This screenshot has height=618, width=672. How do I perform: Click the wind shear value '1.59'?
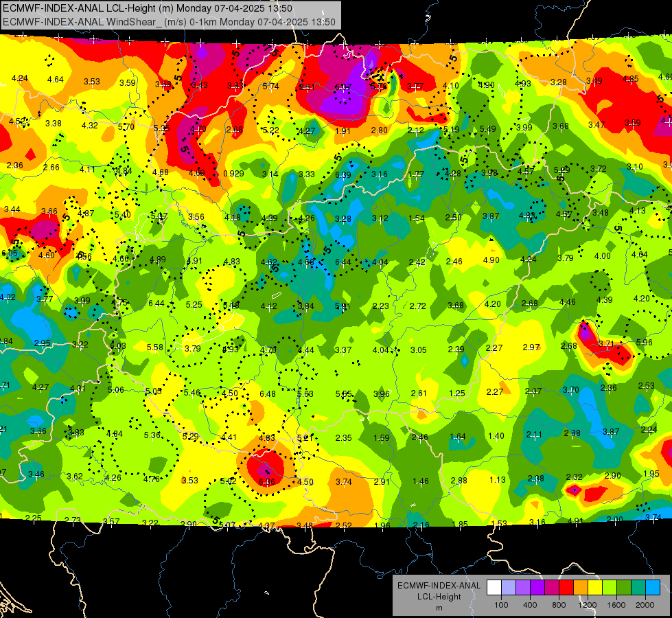(382, 438)
